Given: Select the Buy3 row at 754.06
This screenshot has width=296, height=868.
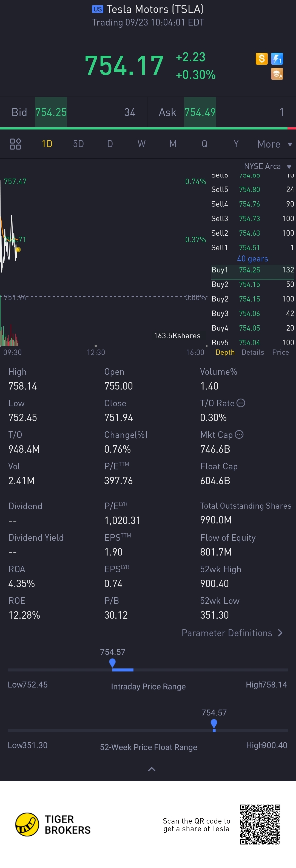Looking at the screenshot, I should tap(253, 313).
